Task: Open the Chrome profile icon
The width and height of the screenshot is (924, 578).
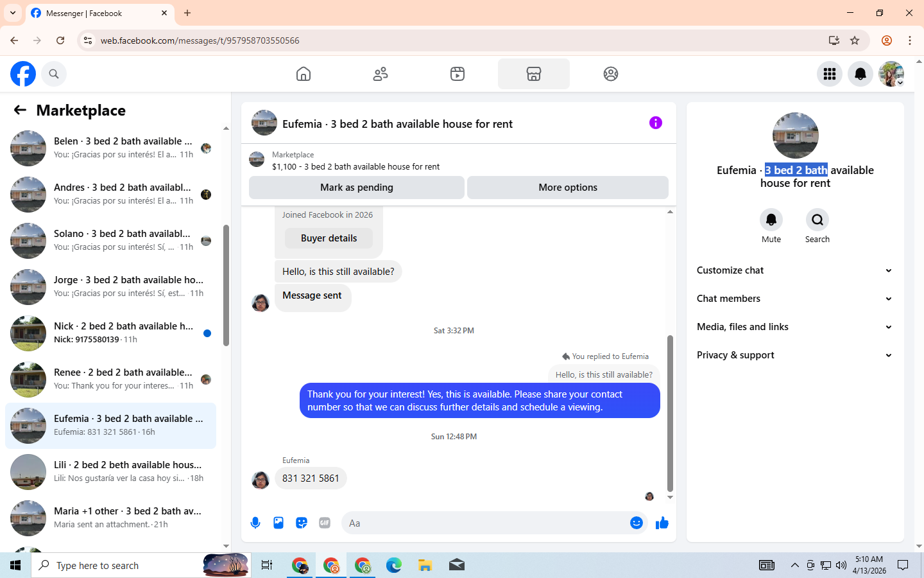Action: [x=887, y=40]
